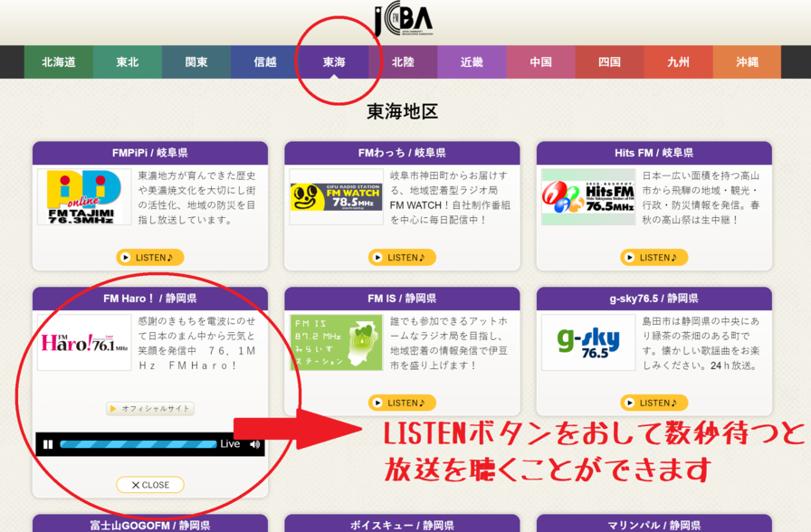
Task: Click the FMわっち station description text
Action: click(x=450, y=197)
